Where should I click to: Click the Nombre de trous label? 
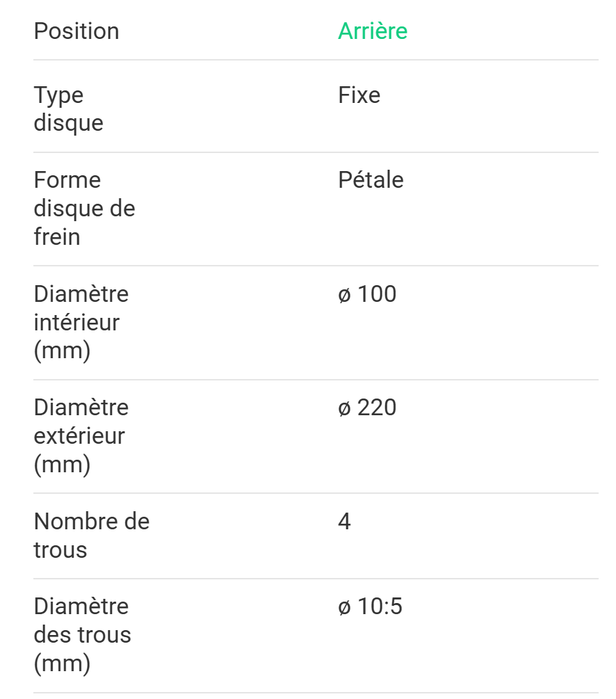tap(91, 535)
